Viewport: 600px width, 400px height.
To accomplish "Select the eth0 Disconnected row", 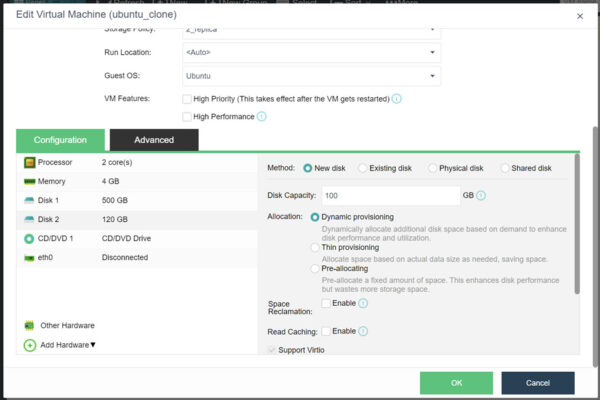I will click(137, 258).
